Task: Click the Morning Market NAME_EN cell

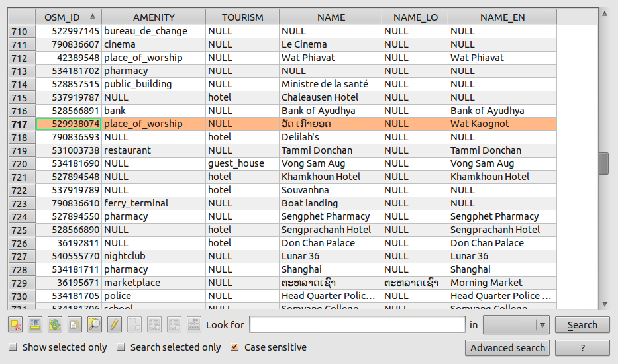Action: click(x=503, y=283)
